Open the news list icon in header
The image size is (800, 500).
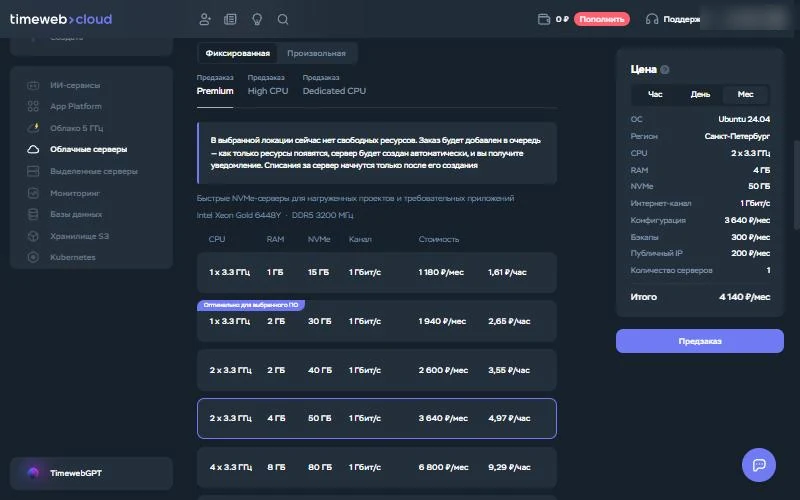tap(230, 19)
